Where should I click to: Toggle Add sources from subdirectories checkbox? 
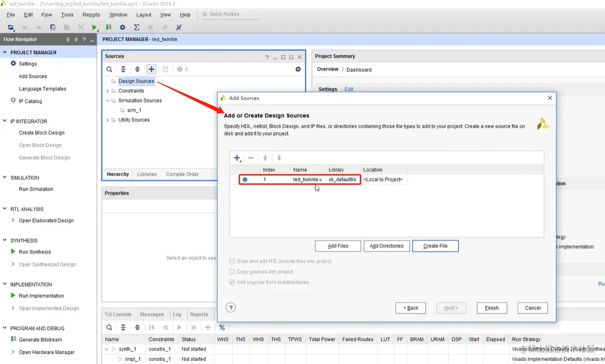tap(232, 282)
